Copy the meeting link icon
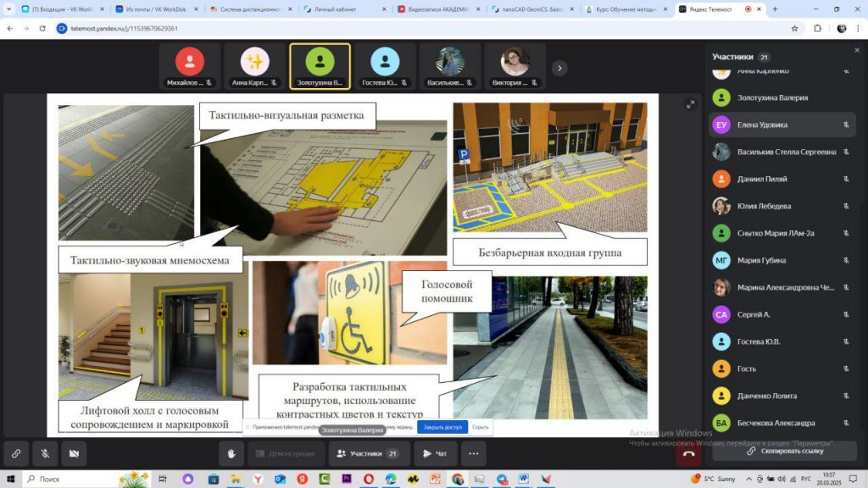Viewport: 868px width, 488px height. click(15, 453)
